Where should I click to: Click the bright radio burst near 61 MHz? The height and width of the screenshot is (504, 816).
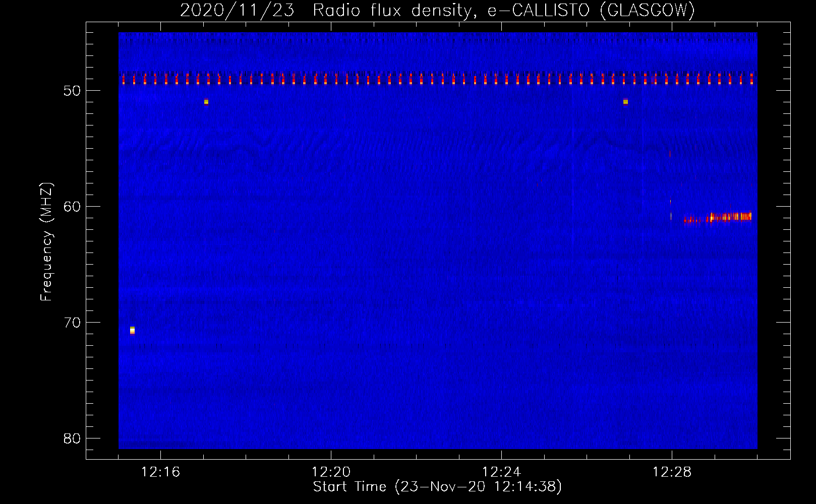(718, 217)
